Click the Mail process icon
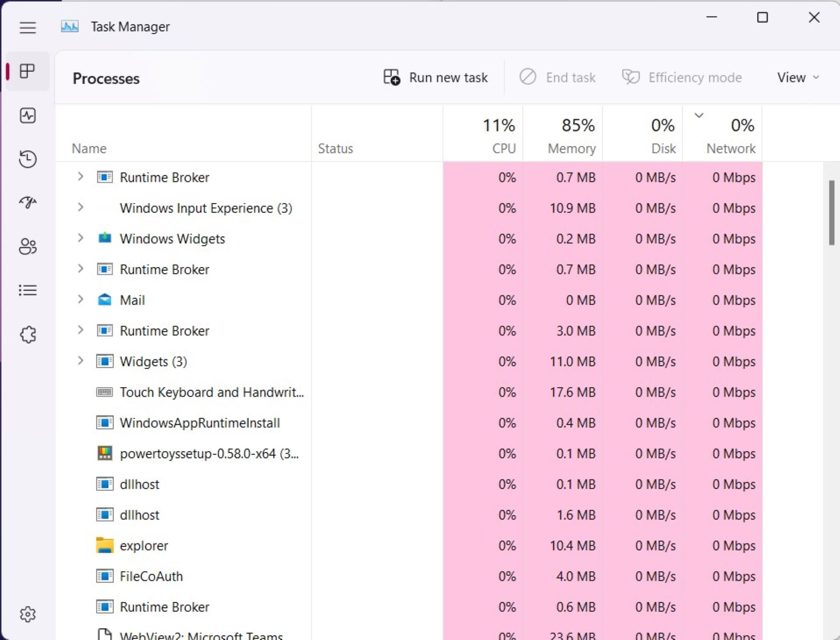This screenshot has width=840, height=640. click(x=105, y=300)
